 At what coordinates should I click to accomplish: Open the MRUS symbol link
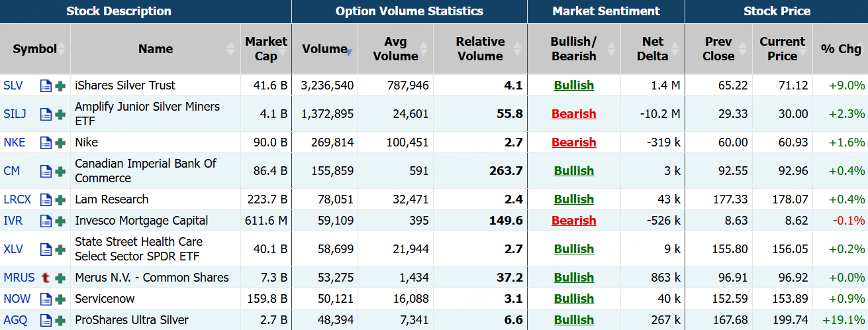point(19,278)
